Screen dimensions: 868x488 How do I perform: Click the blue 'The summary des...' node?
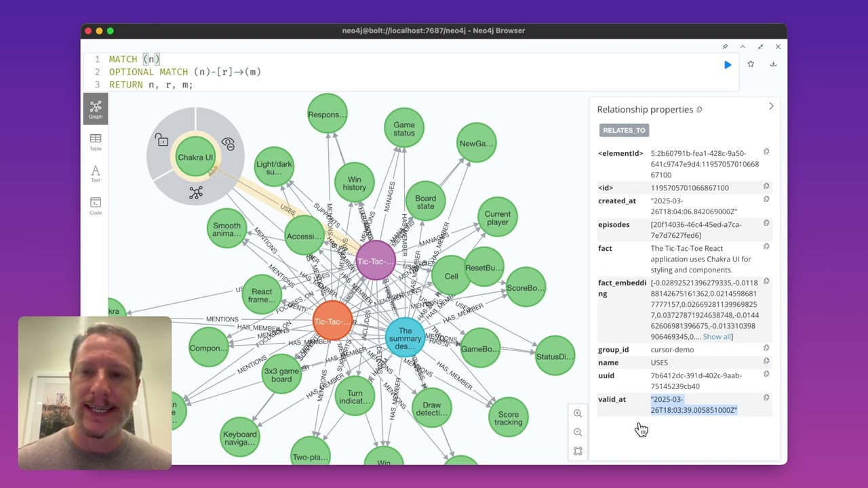pyautogui.click(x=405, y=338)
